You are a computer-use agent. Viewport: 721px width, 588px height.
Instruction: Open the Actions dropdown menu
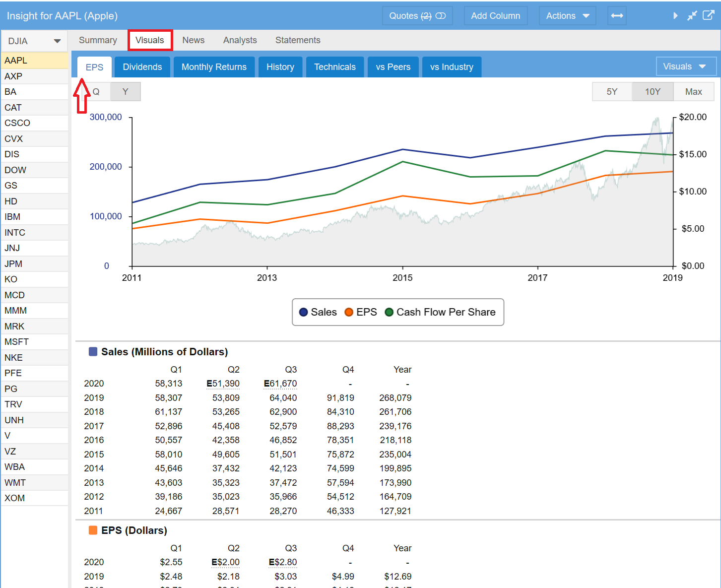[568, 16]
